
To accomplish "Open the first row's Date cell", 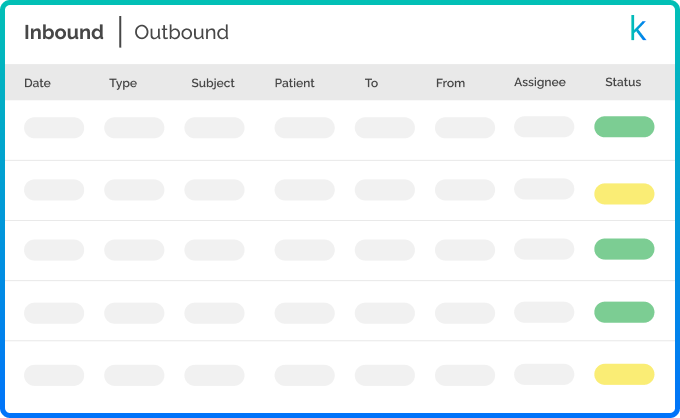I will [54, 128].
